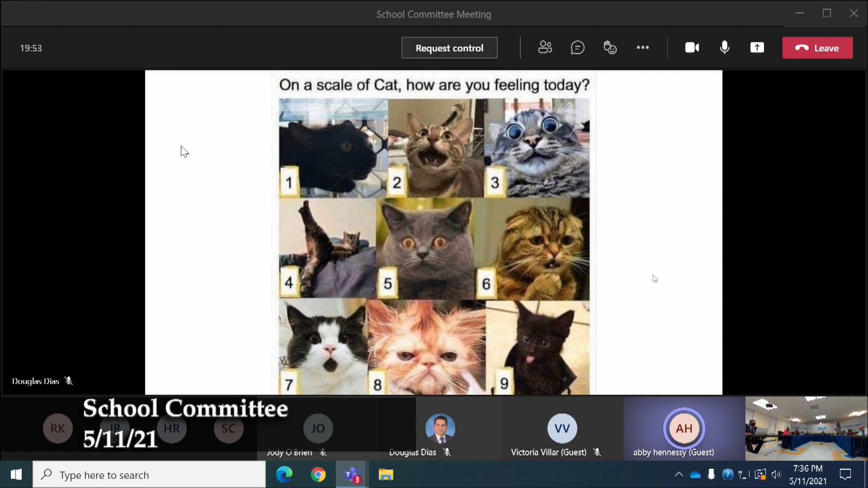Click the "Victoria Villar (Guest)" name label
This screenshot has width=868, height=488.
pyautogui.click(x=549, y=452)
